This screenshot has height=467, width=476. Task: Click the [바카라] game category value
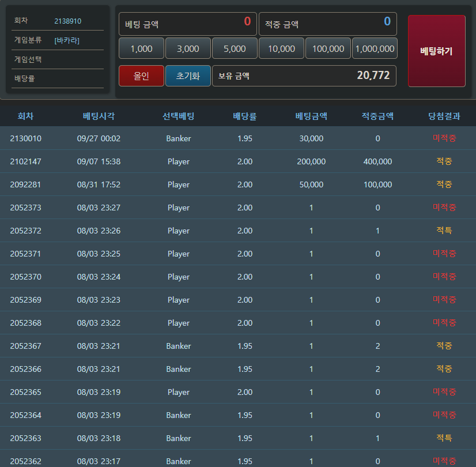tap(67, 40)
